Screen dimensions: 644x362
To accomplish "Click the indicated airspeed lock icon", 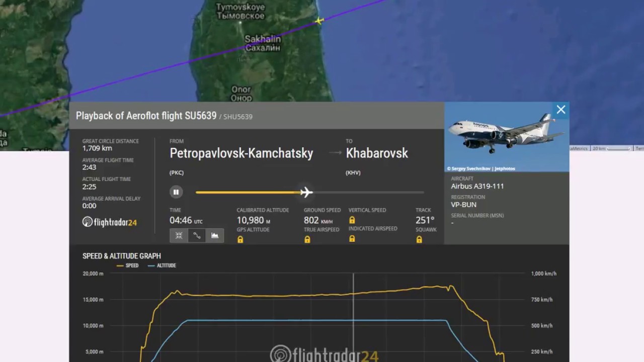I will pos(352,238).
